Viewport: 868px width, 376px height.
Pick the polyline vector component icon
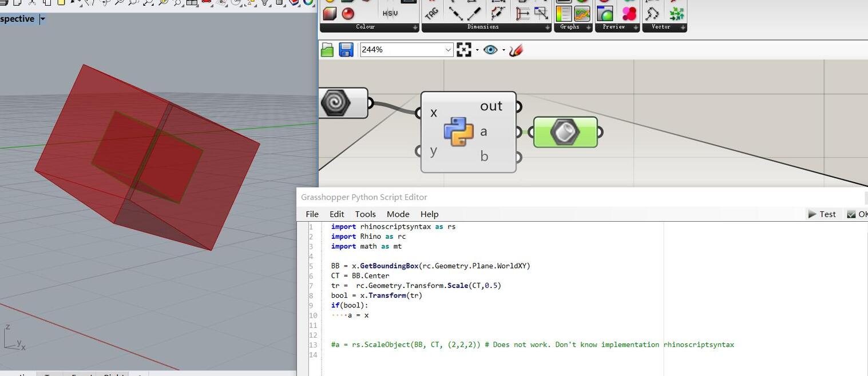652,13
